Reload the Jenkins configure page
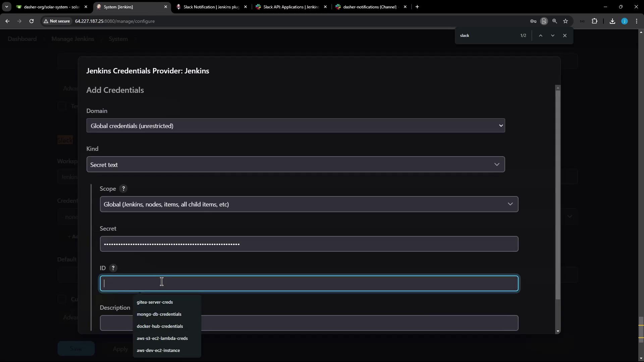The width and height of the screenshot is (644, 362). tap(32, 21)
